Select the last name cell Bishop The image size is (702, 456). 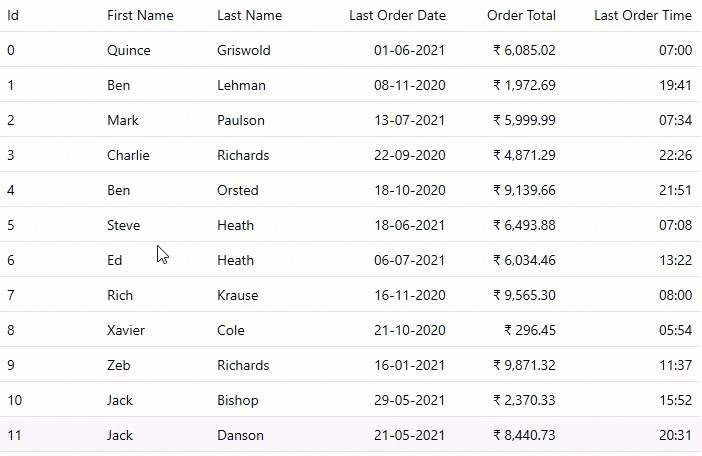pos(237,400)
